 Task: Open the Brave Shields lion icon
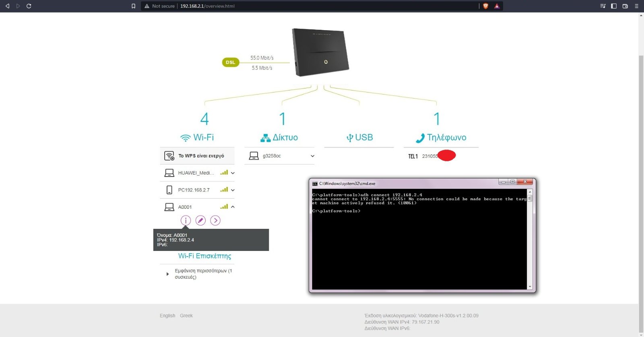point(486,6)
